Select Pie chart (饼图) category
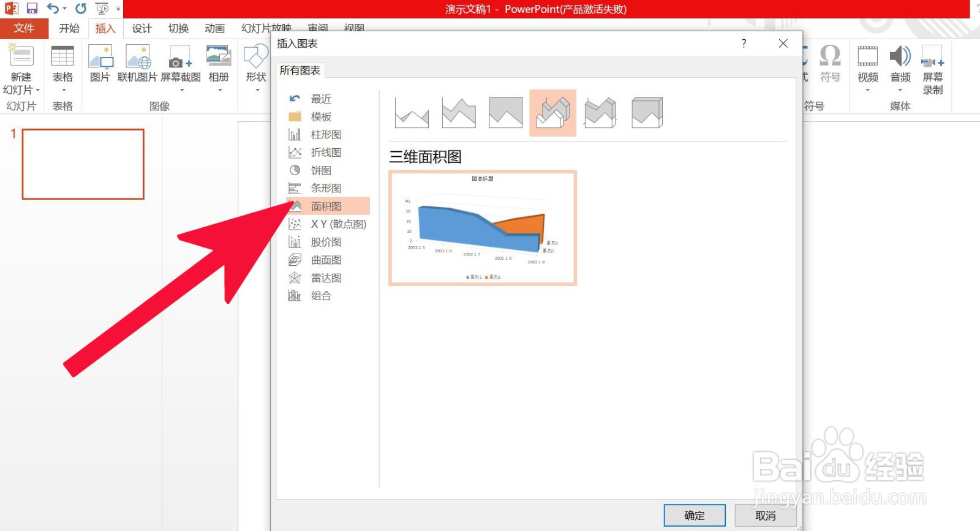 tap(328, 170)
